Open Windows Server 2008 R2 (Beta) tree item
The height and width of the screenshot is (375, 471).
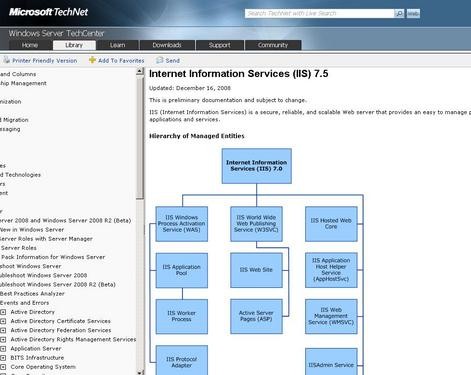(x=65, y=221)
